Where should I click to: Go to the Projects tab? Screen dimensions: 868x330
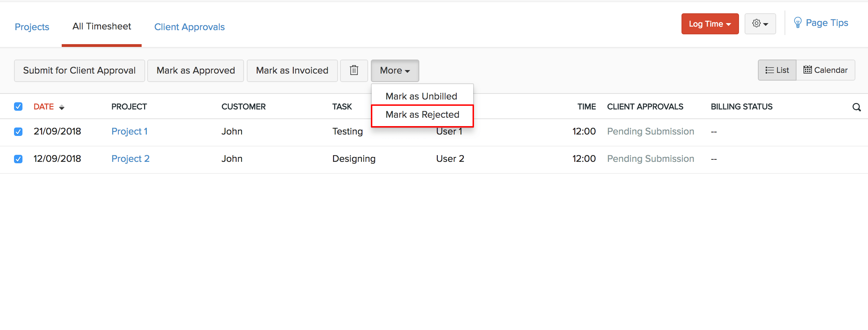(x=32, y=27)
